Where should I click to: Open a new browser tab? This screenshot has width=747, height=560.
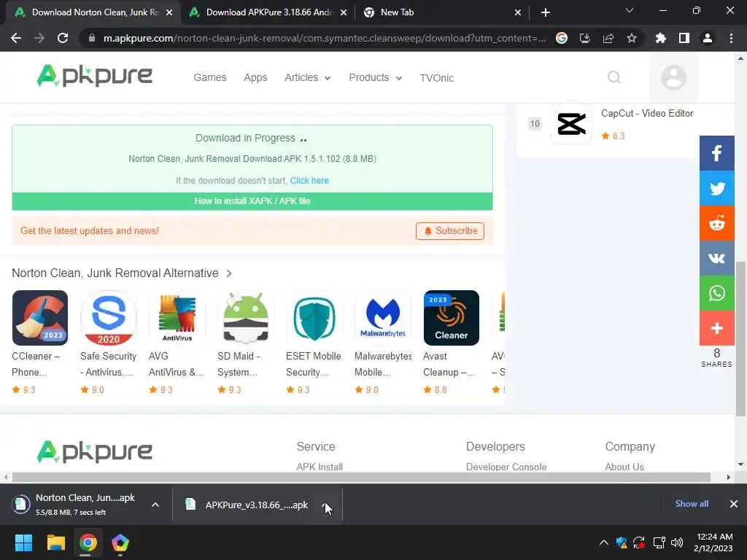[x=546, y=12]
